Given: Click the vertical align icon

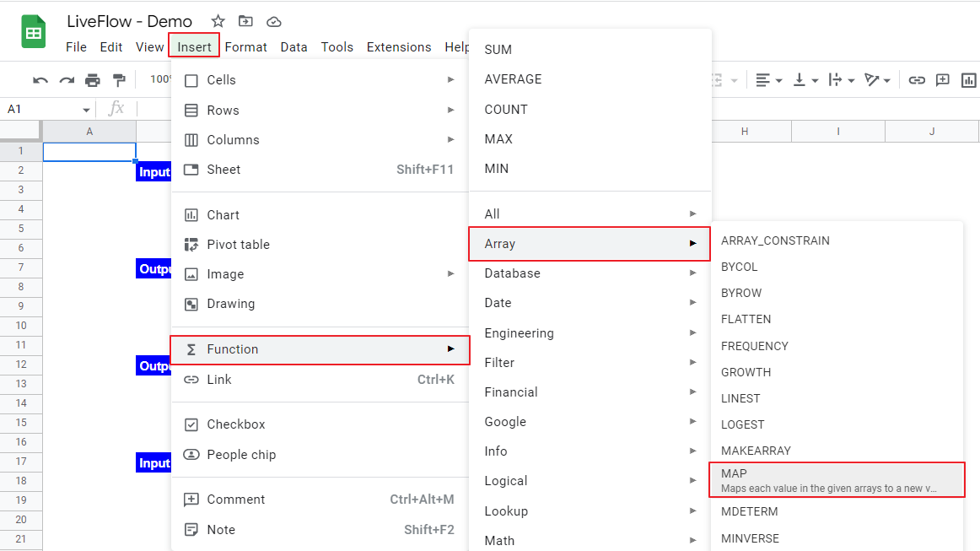Looking at the screenshot, I should [x=801, y=80].
